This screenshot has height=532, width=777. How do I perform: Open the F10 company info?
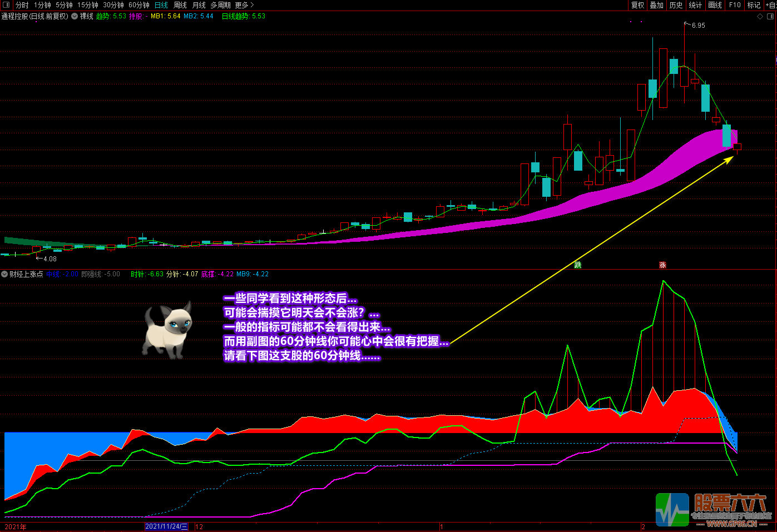[735, 5]
